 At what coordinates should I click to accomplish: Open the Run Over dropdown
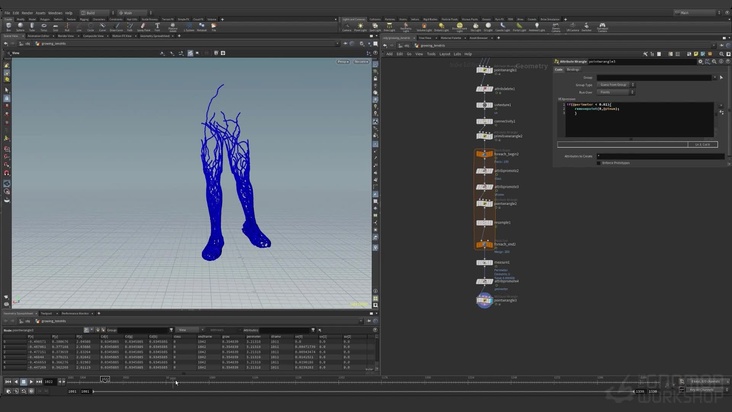point(616,92)
